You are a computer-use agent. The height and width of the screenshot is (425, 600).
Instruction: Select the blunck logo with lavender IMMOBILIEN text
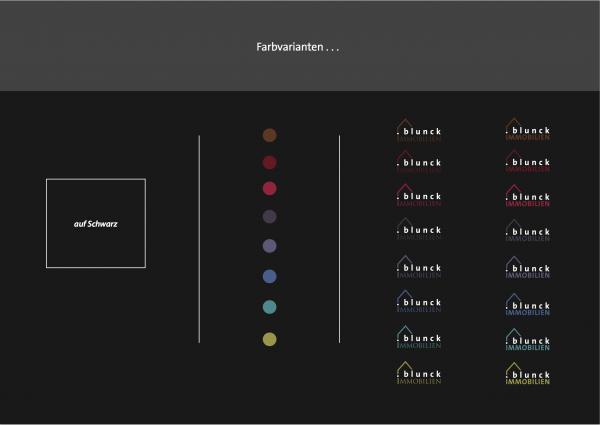tap(527, 268)
